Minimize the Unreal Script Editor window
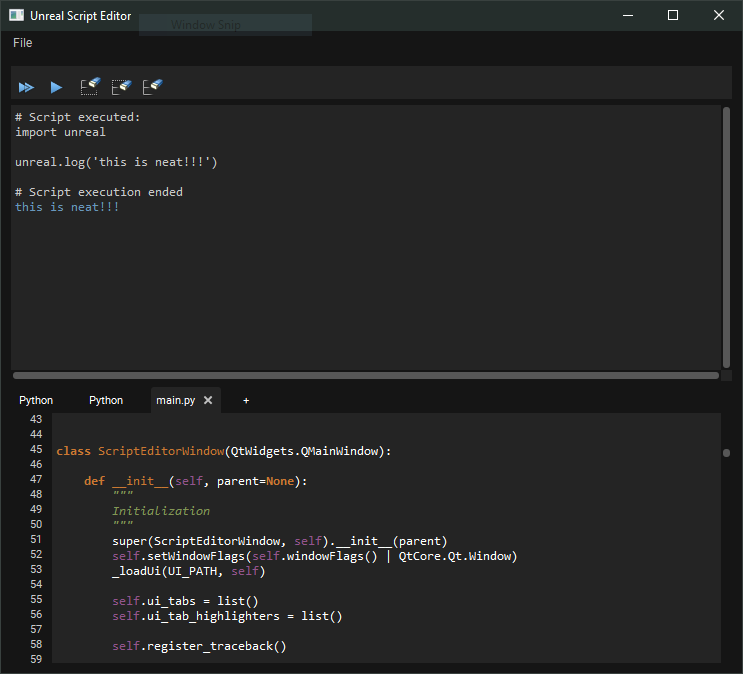The height and width of the screenshot is (674, 743). [x=627, y=15]
